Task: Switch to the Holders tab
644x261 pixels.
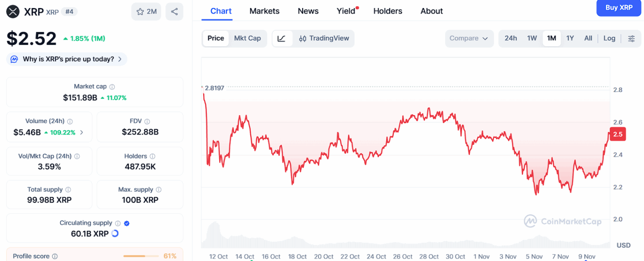Action: coord(388,11)
